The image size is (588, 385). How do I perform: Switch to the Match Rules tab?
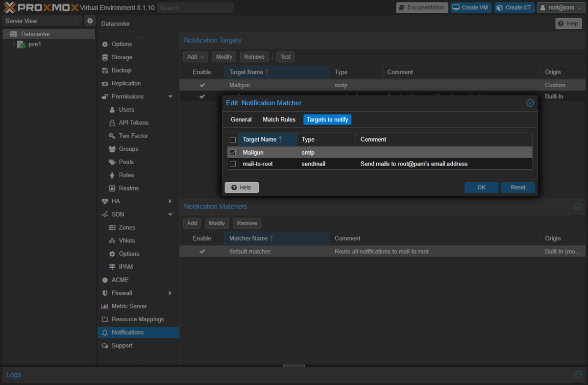(279, 120)
